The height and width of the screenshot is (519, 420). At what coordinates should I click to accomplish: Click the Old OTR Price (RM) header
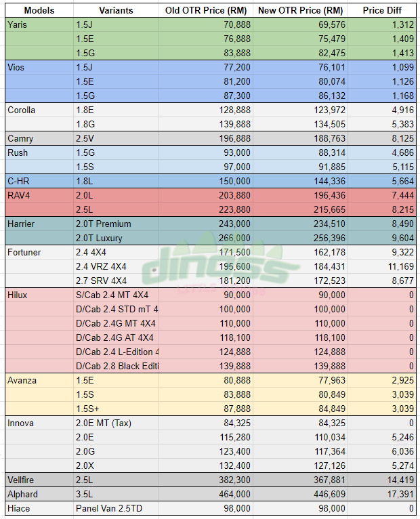207,11
